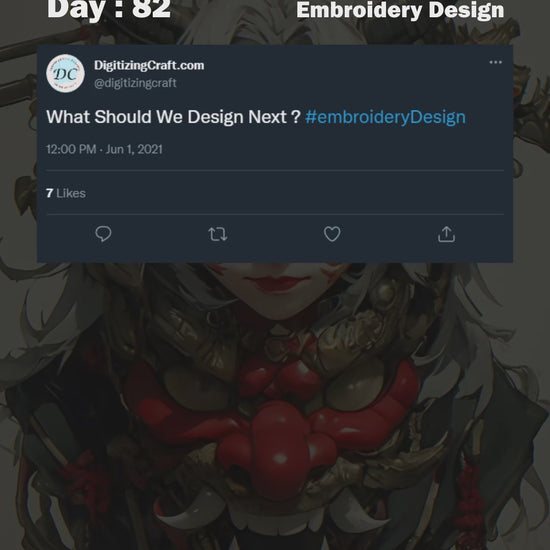Click the red nose of the oni mask
550x550 pixels.
[279, 451]
